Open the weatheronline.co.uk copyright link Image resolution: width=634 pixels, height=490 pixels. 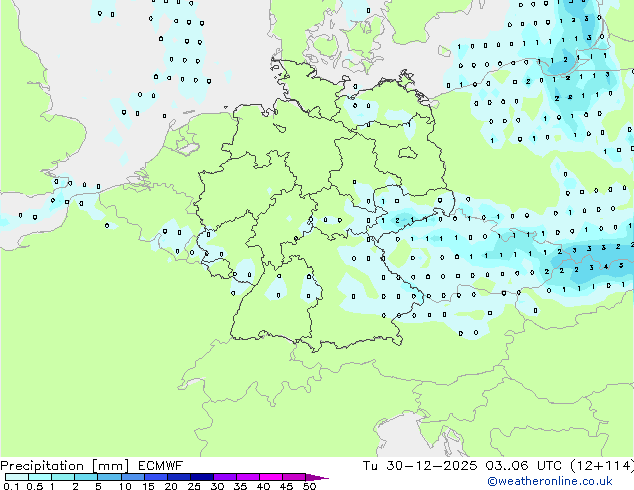550,481
